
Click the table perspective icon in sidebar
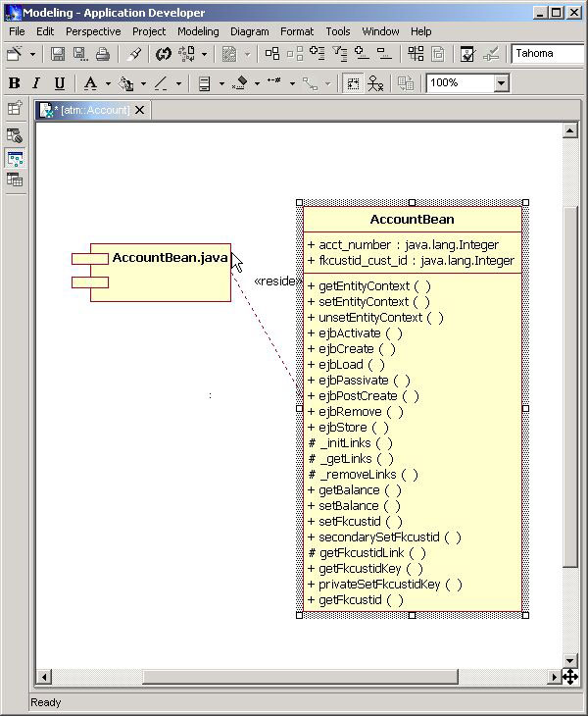point(15,179)
